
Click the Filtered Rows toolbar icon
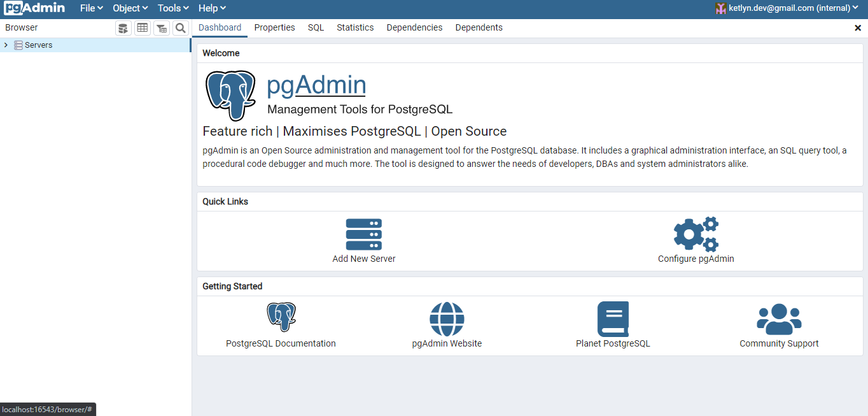click(x=162, y=28)
